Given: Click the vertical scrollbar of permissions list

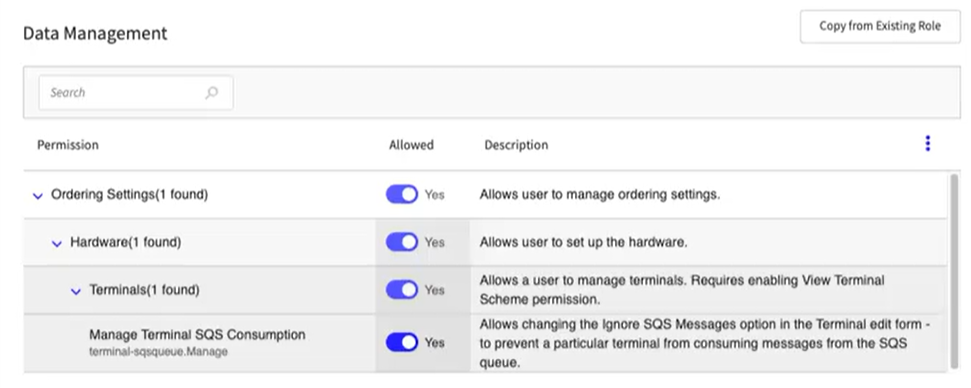Looking at the screenshot, I should tap(954, 271).
